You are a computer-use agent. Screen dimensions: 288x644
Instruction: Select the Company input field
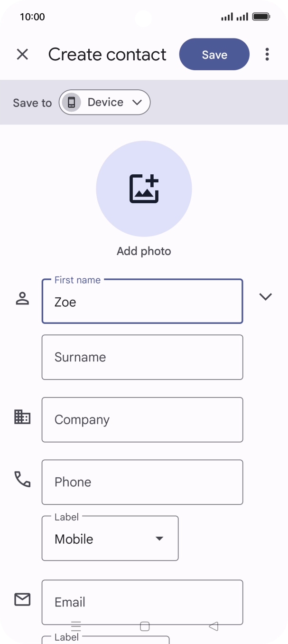click(x=142, y=419)
